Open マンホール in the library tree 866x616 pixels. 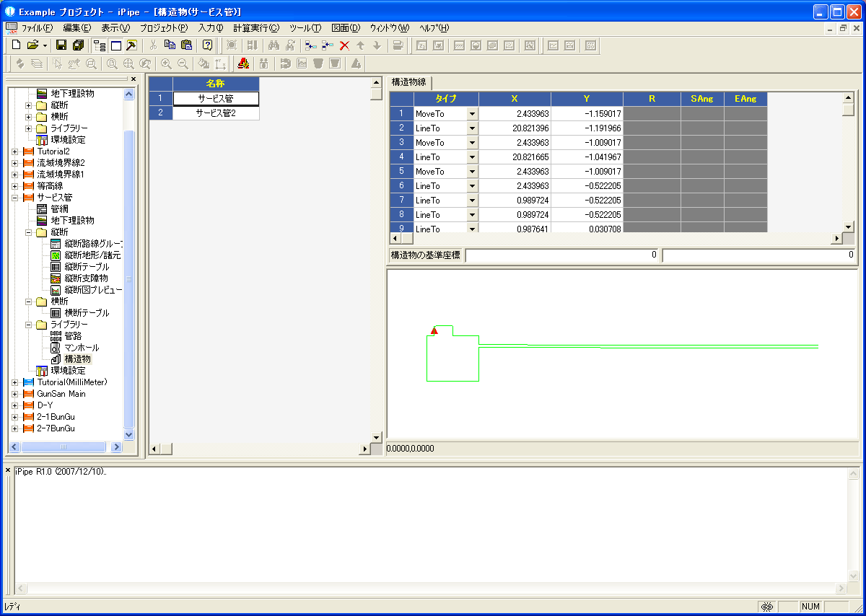pos(82,348)
